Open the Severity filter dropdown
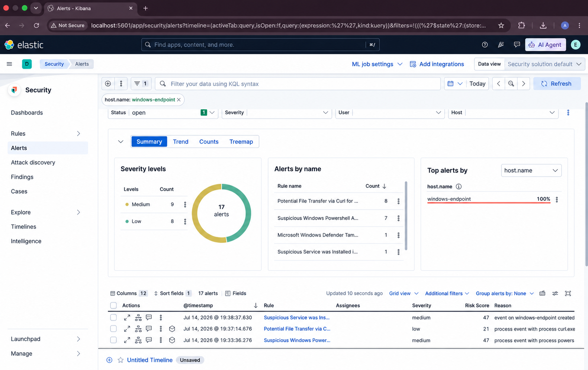 point(276,113)
